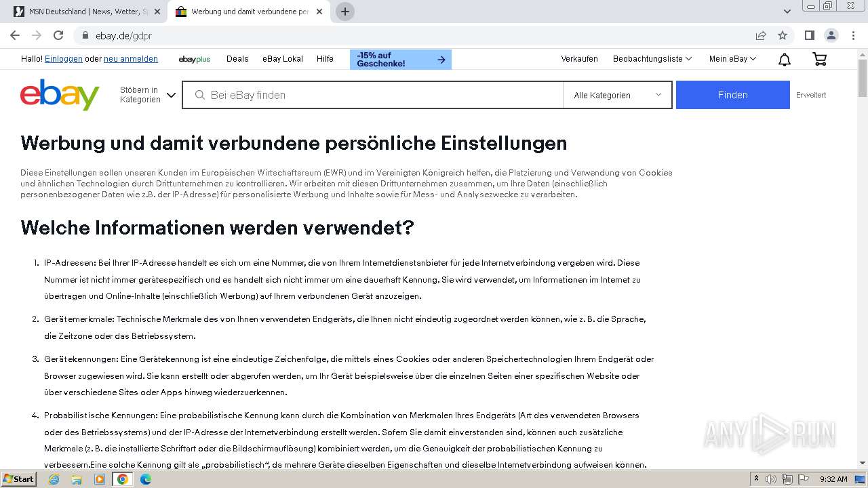Image resolution: width=868 pixels, height=488 pixels.
Task: Click the neu anmelden link
Action: (x=131, y=59)
